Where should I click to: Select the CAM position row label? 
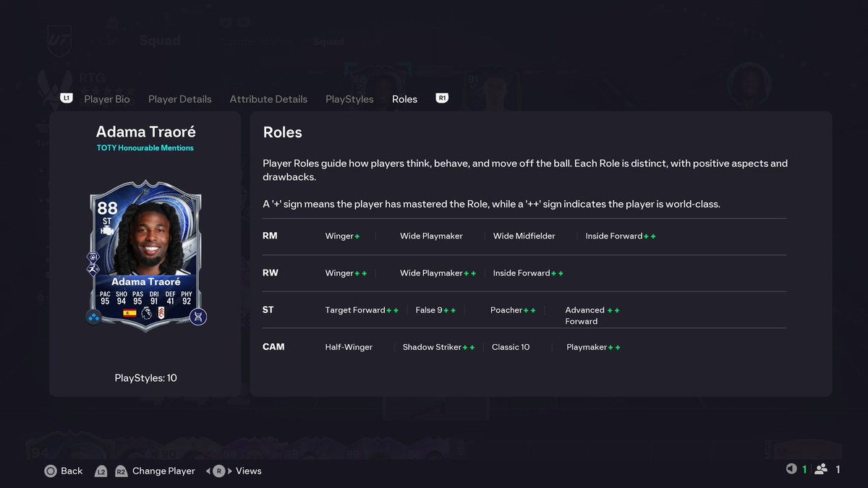pyautogui.click(x=273, y=346)
